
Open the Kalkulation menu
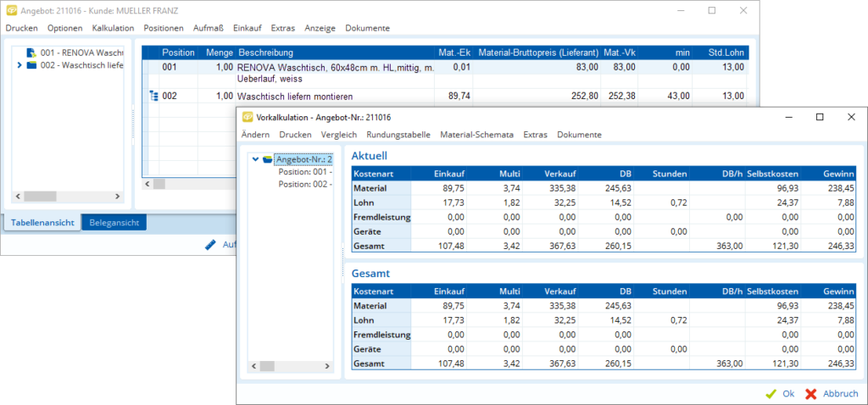coord(113,28)
